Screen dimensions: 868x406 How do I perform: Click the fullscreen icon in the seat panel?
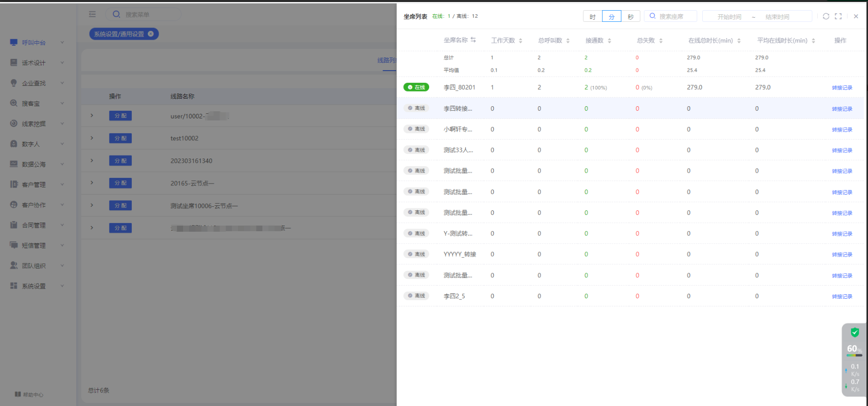coord(838,16)
